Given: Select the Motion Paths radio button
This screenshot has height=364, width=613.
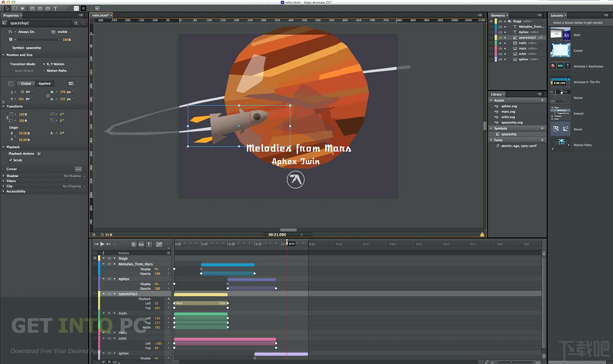Looking at the screenshot, I should tap(44, 71).
